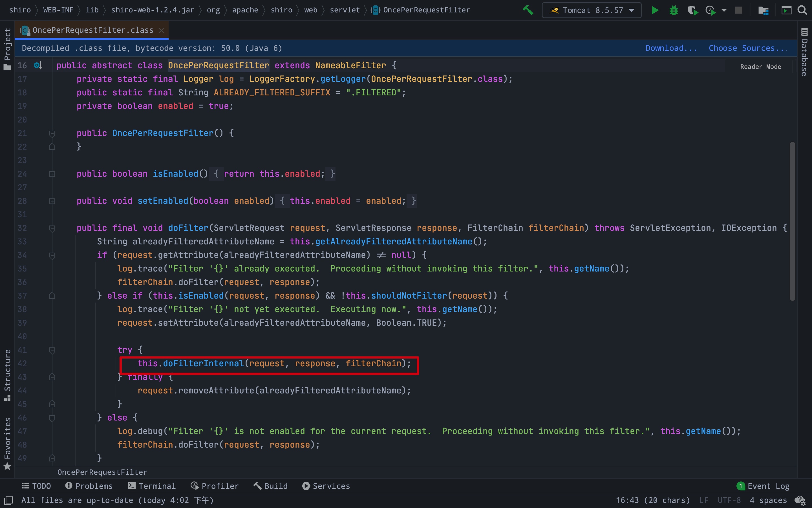Open the Build tool window
Viewport: 812px width, 508px height.
click(x=270, y=486)
